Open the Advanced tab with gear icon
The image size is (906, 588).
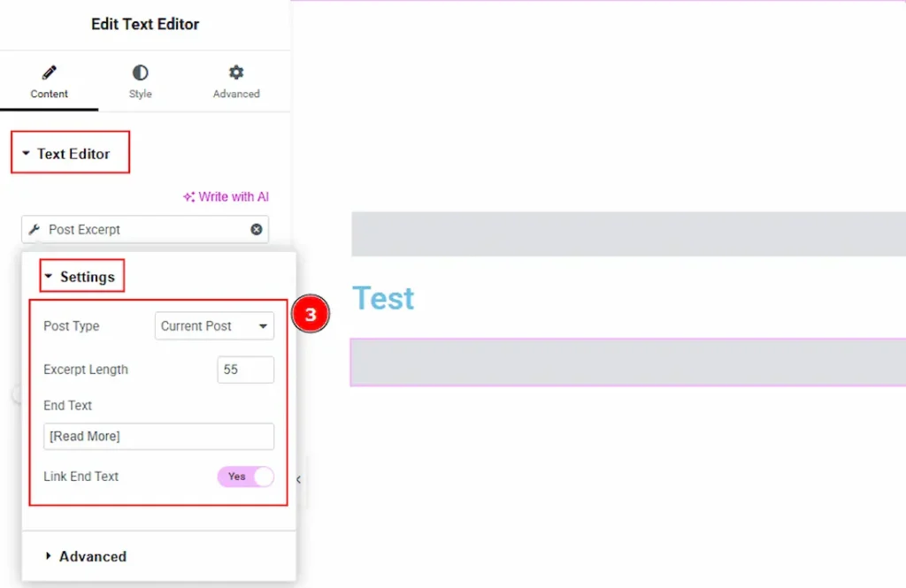click(x=236, y=81)
